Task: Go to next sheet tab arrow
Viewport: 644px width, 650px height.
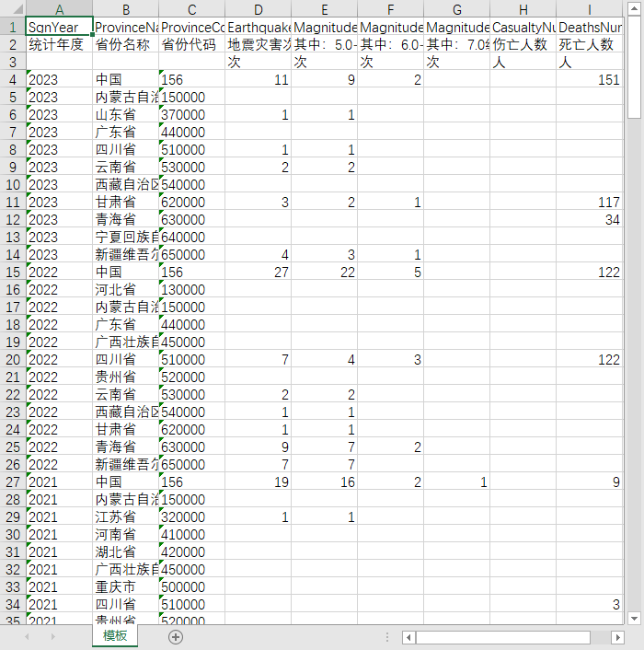Action: pos(52,637)
